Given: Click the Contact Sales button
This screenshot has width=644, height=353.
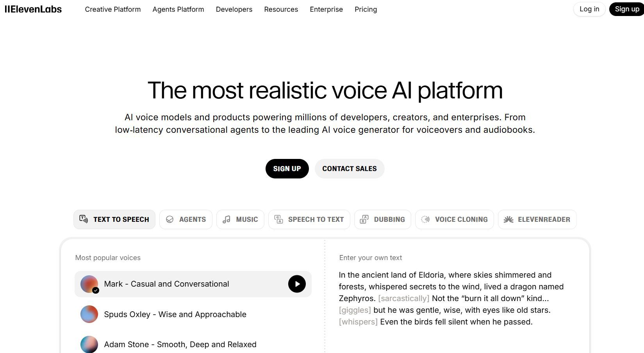Looking at the screenshot, I should coord(350,169).
